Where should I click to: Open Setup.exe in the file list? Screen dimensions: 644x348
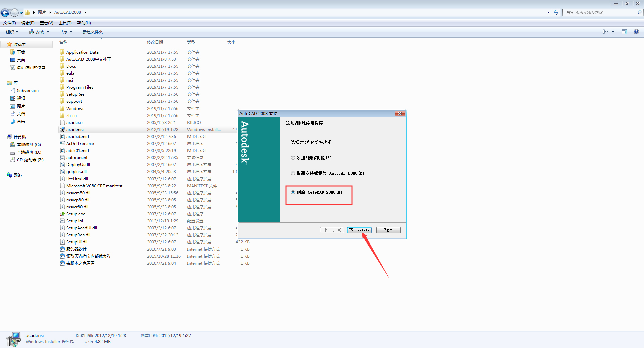tap(75, 214)
